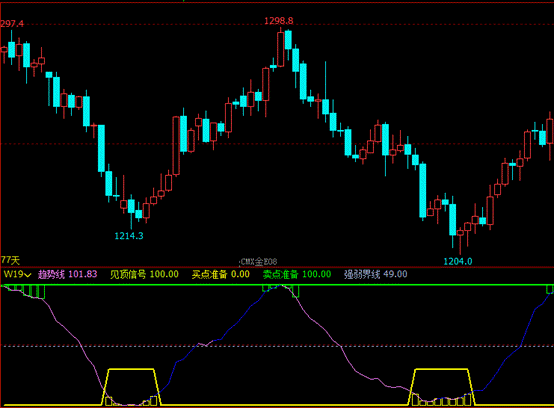Select the second yellow buy-signal plateau
Image resolution: width=554 pixels, height=408 pixels.
tap(442, 387)
